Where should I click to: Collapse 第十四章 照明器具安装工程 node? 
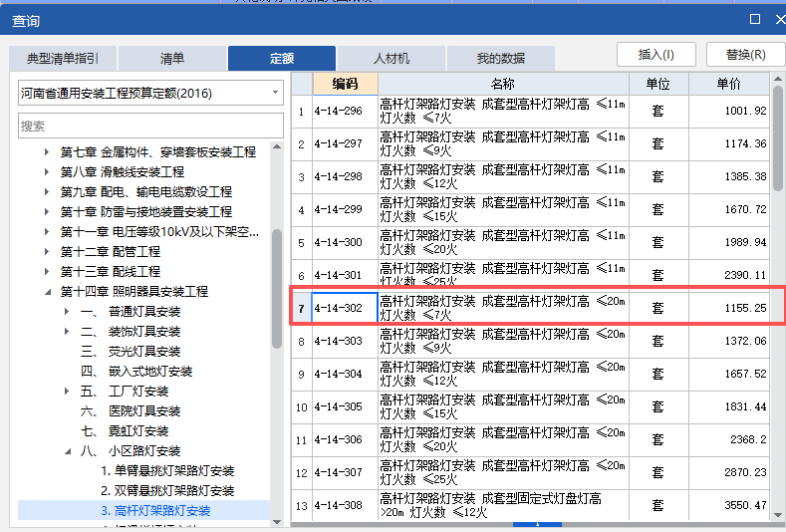click(x=47, y=291)
